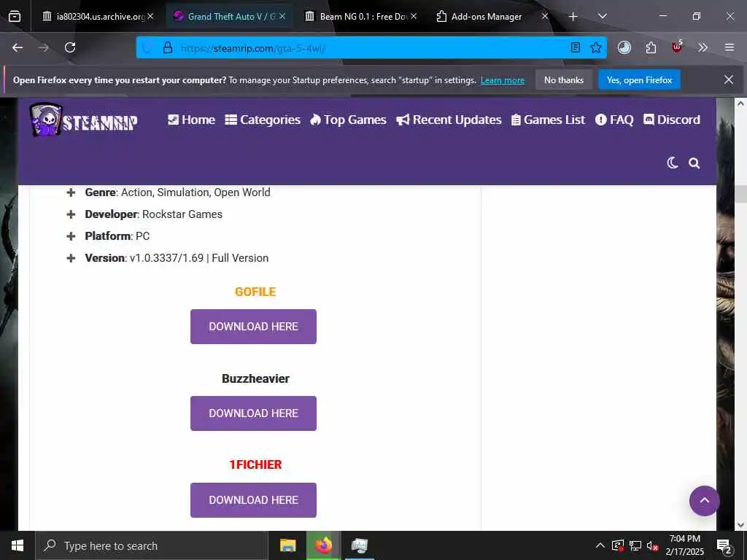
Task: Click the GOFILE DOWNLOAD HERE button
Action: pos(253,327)
